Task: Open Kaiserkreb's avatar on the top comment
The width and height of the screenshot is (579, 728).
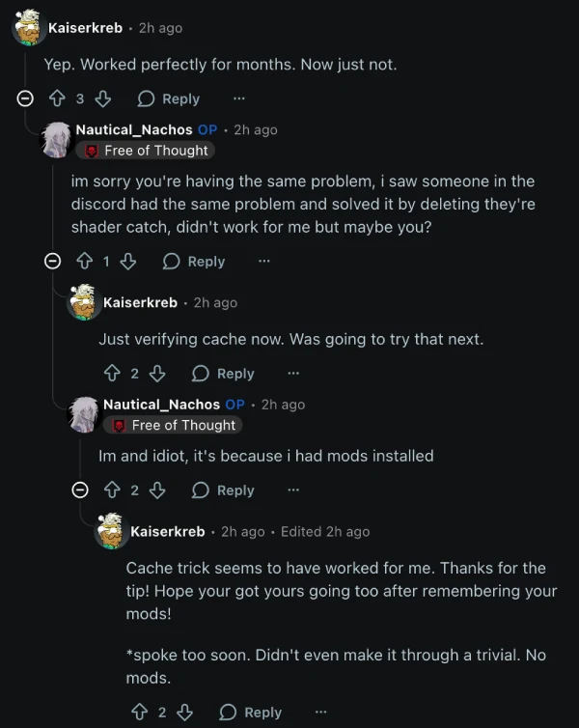Action: pos(27,29)
